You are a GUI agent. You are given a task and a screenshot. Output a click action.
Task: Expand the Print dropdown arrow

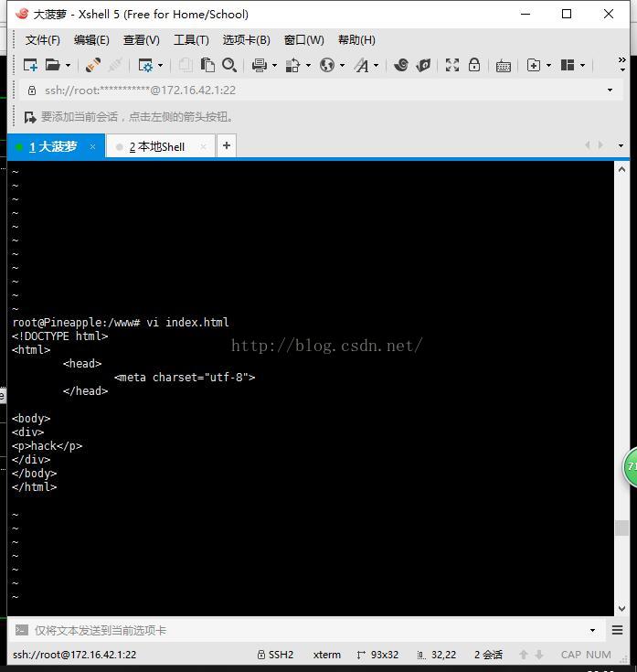click(x=274, y=66)
